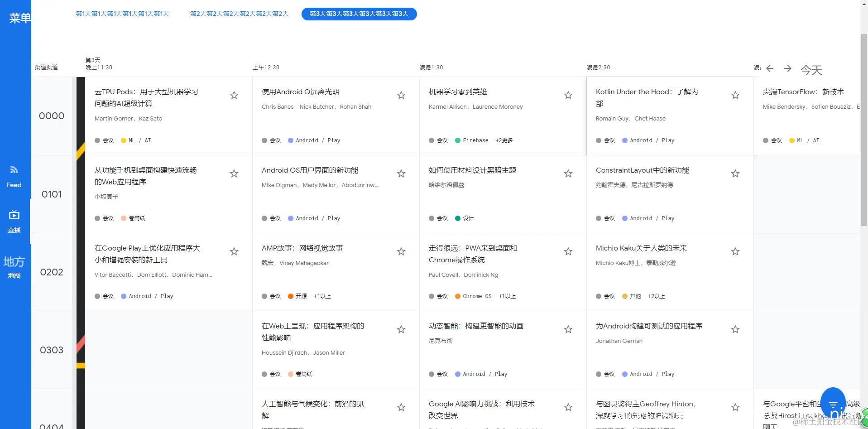Viewport: 868px width, 429px height.
Task: Select the Feed icon in the sidebar
Action: tap(14, 176)
